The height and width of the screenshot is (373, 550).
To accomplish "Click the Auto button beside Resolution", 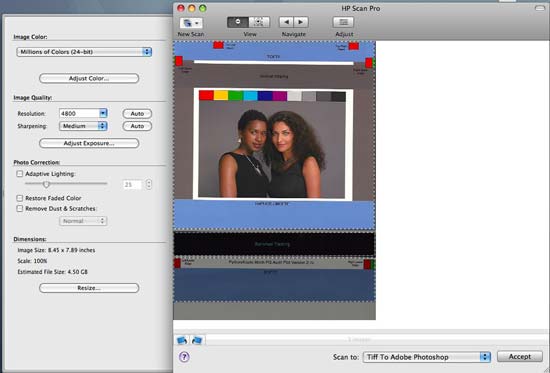I will (x=137, y=114).
